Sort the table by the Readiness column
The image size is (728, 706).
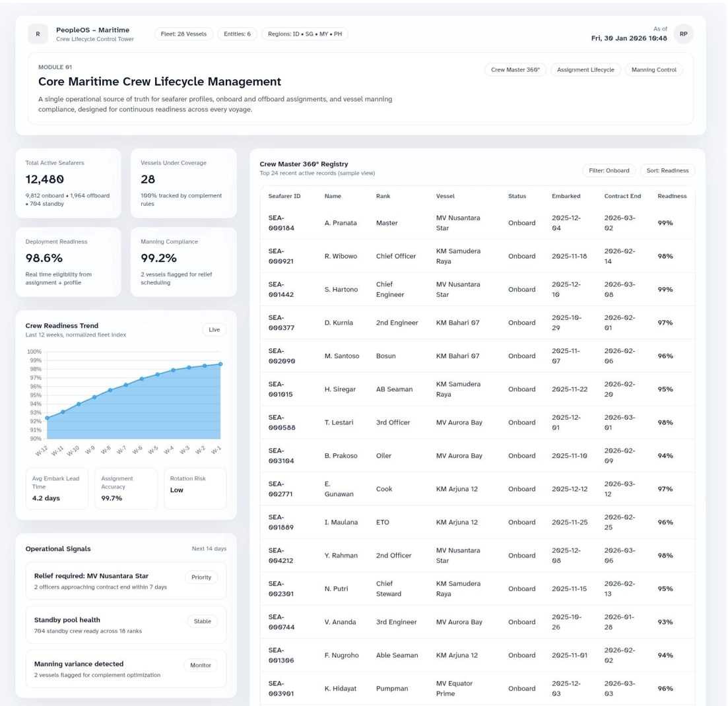click(x=672, y=196)
